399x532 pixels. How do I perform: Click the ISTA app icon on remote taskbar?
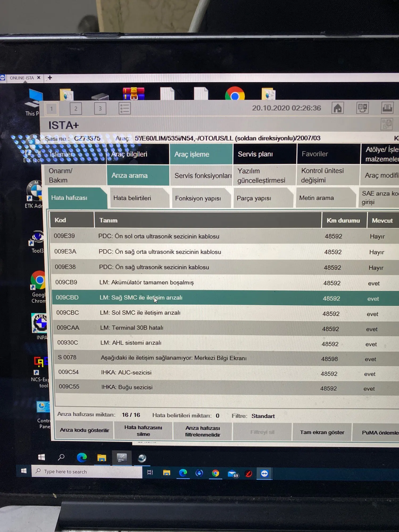pos(122,458)
